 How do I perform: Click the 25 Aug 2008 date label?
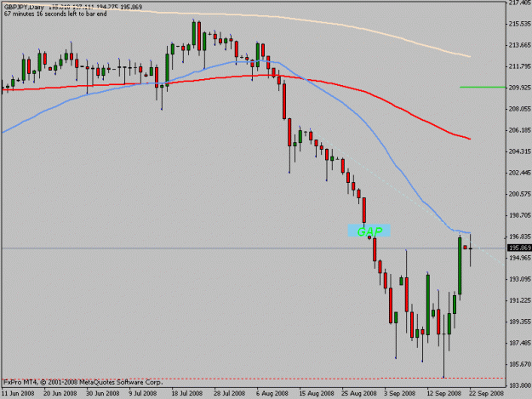[x=359, y=394]
